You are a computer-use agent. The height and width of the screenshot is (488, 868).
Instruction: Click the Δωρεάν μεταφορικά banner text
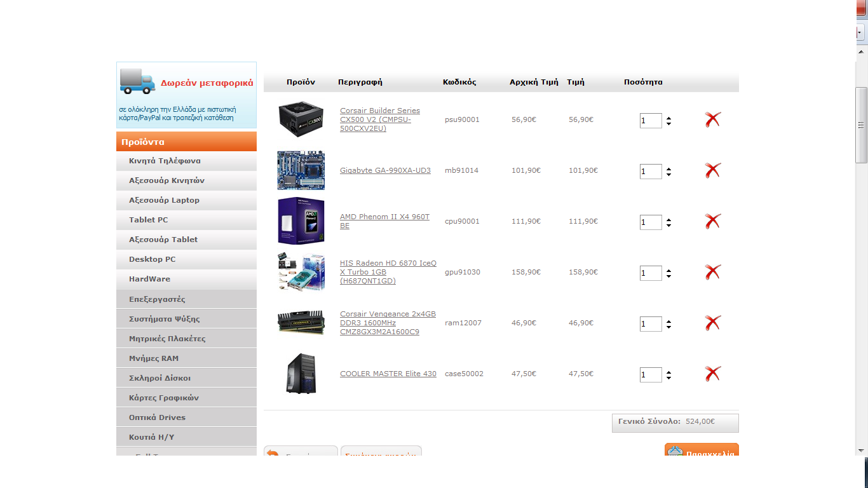[x=207, y=83]
